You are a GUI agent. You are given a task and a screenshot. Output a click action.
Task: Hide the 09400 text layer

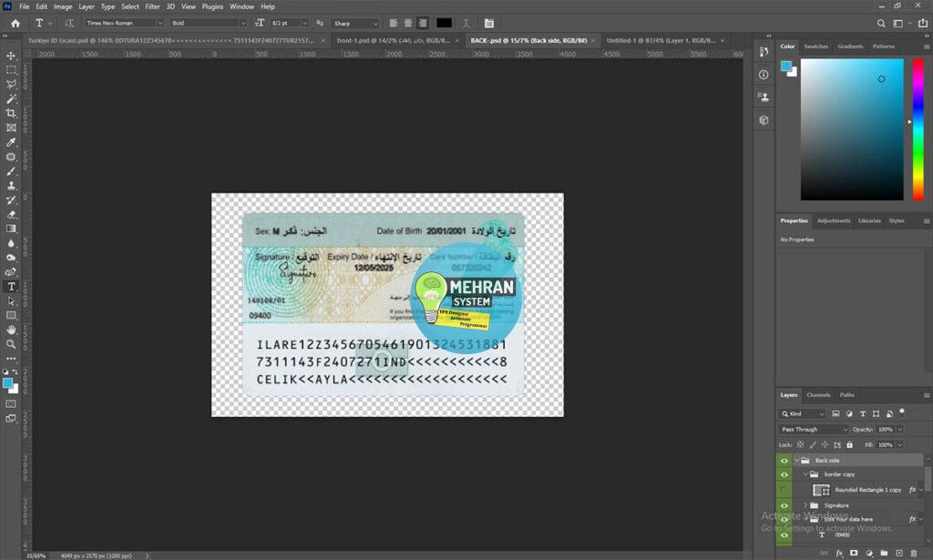[783, 534]
